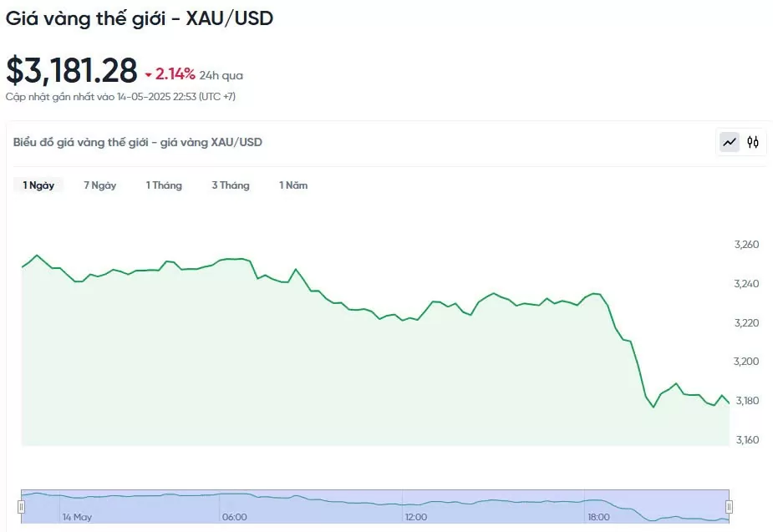Click the 3,260 y-axis price label
773x532 pixels.
pyautogui.click(x=746, y=245)
